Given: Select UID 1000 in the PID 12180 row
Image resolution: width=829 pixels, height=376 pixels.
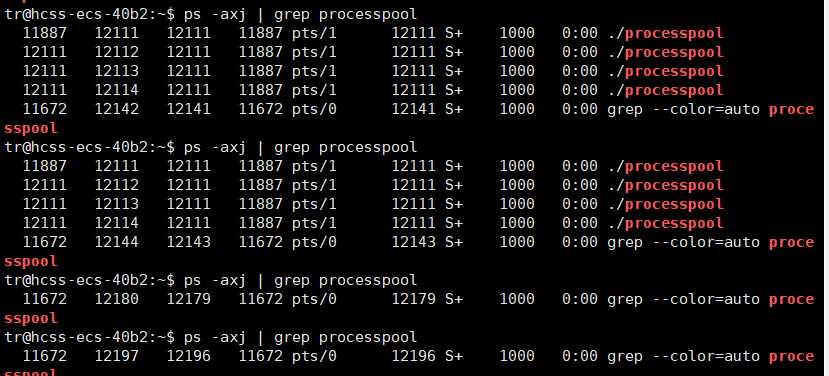Looking at the screenshot, I should coord(517,299).
